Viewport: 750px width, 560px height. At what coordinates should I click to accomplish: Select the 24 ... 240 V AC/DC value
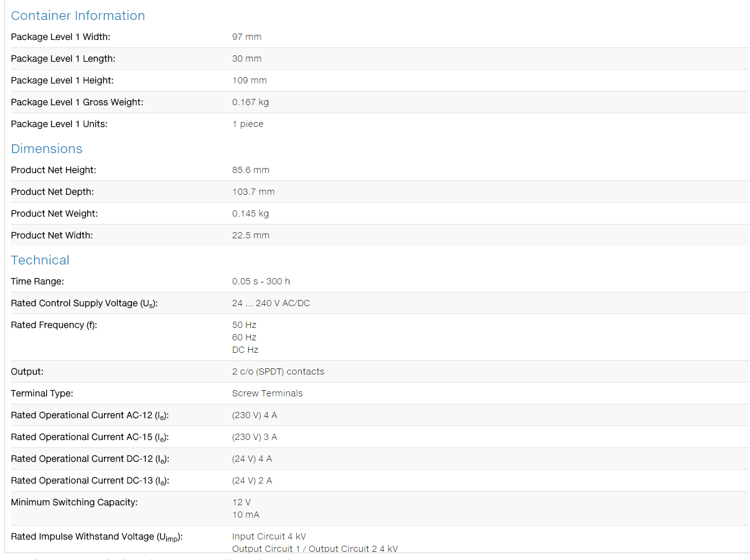click(x=271, y=303)
